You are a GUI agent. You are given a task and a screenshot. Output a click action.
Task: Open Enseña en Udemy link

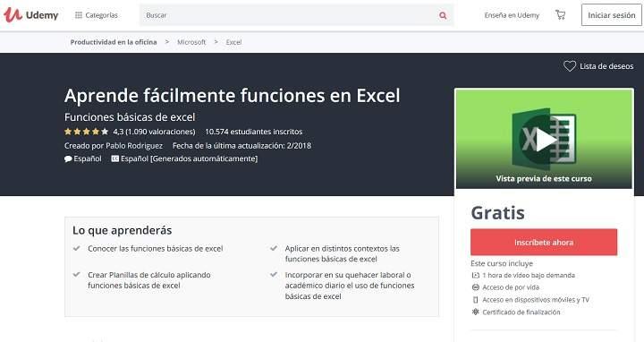click(512, 15)
